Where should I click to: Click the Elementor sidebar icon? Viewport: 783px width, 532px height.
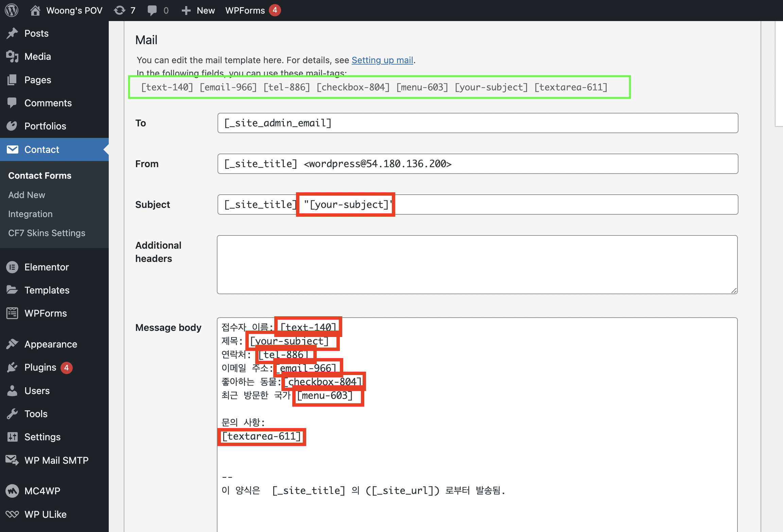(12, 267)
